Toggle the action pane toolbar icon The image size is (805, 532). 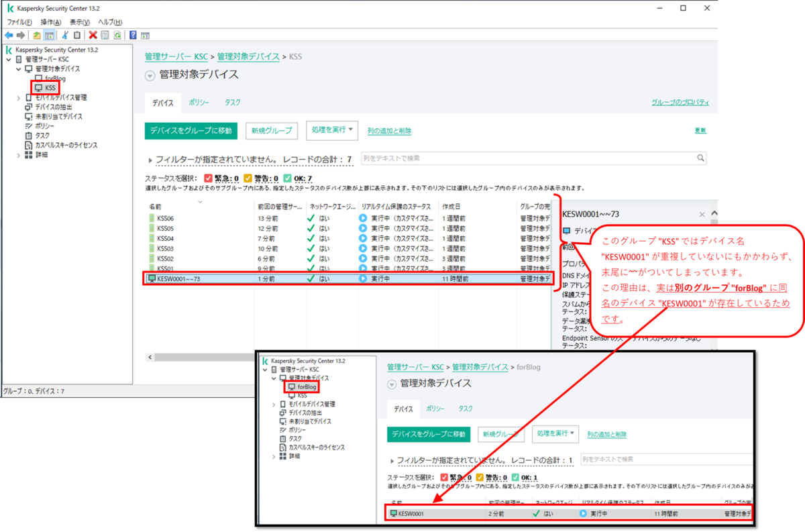(x=145, y=35)
